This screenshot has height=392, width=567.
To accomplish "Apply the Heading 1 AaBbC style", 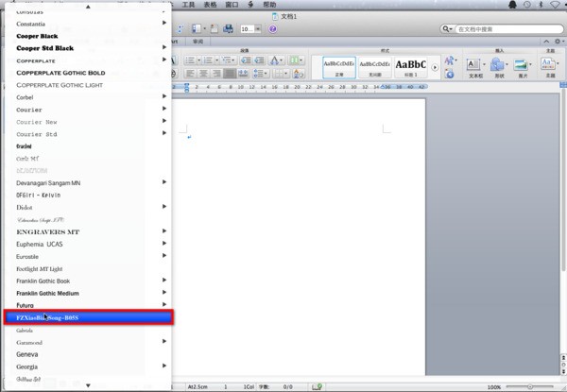I will click(x=411, y=67).
